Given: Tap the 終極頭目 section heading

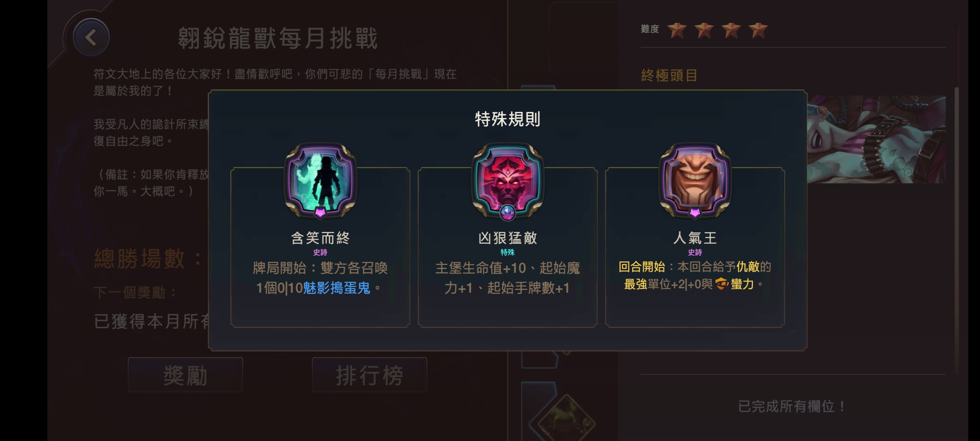Looking at the screenshot, I should pos(669,76).
